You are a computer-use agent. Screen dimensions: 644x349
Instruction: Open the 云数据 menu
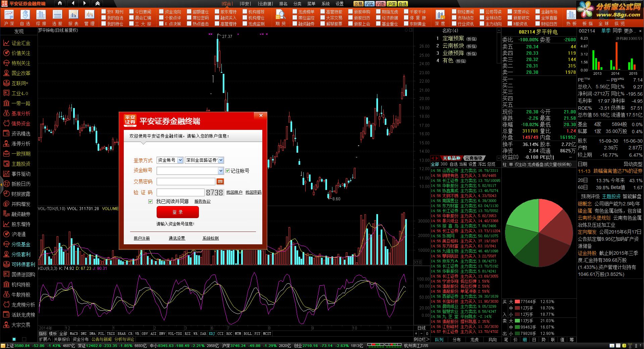point(266,4)
